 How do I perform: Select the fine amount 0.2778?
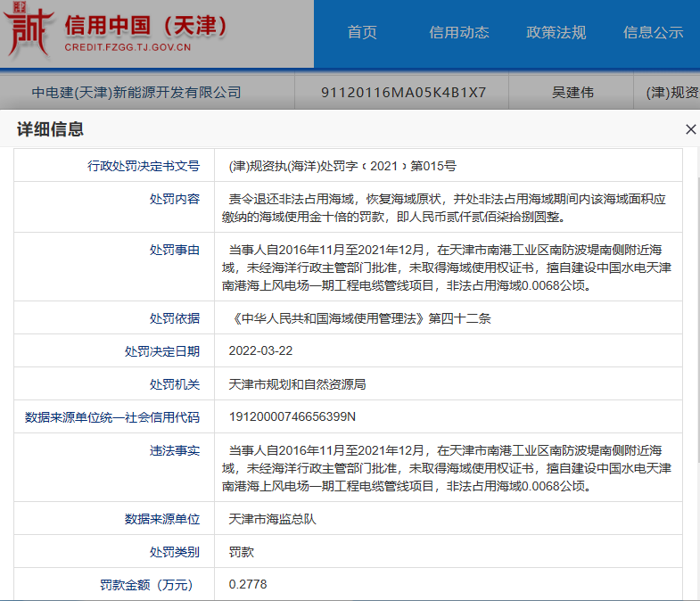pyautogui.click(x=248, y=585)
